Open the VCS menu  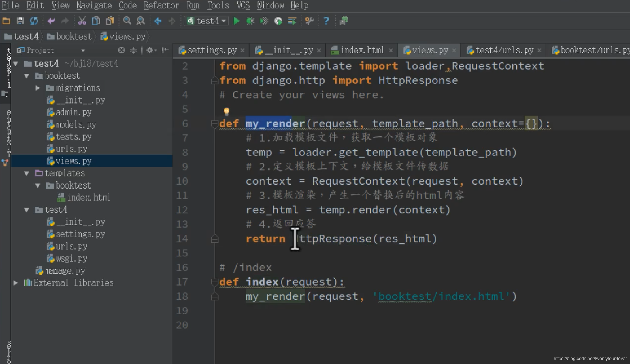click(243, 5)
